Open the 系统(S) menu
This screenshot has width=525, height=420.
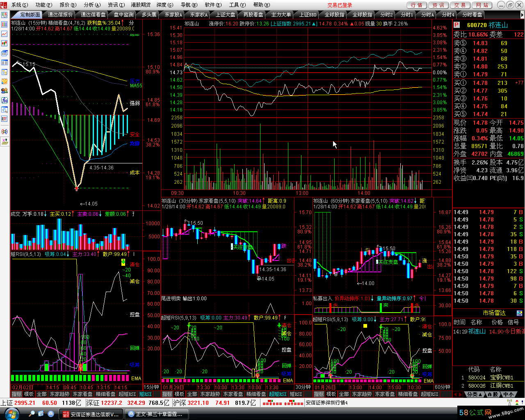(x=19, y=5)
